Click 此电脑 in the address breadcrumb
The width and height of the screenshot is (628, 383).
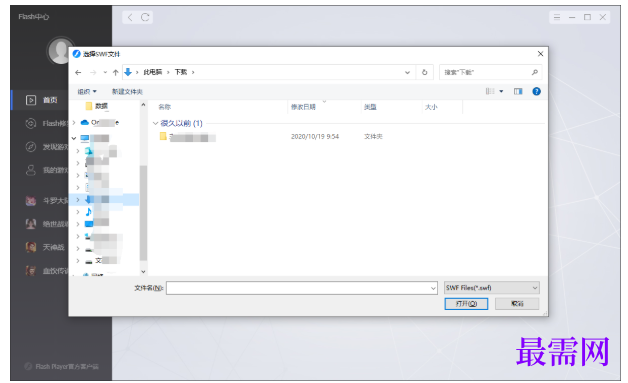(x=153, y=72)
